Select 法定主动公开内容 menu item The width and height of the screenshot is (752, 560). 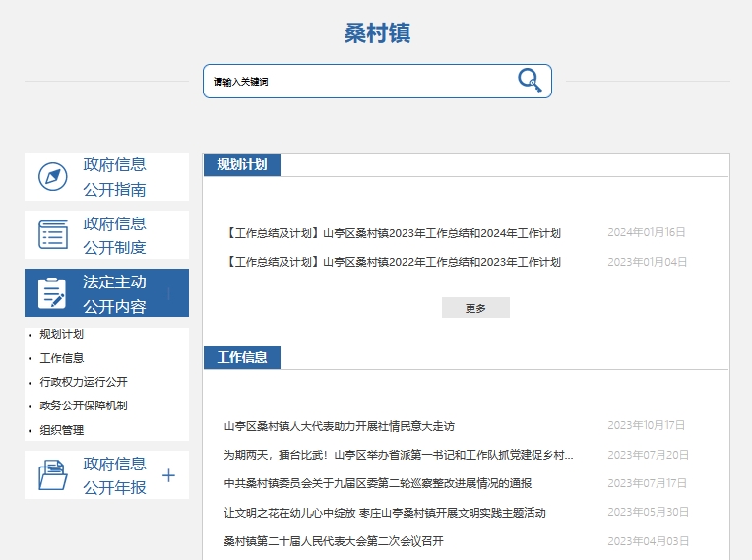[106, 293]
